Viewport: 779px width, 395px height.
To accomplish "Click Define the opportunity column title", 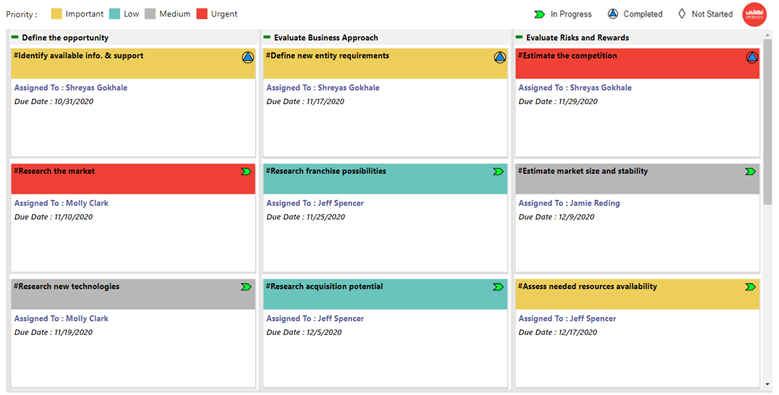I will (x=65, y=38).
